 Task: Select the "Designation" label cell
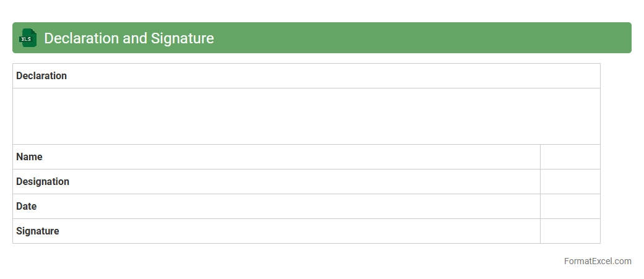[x=43, y=182]
